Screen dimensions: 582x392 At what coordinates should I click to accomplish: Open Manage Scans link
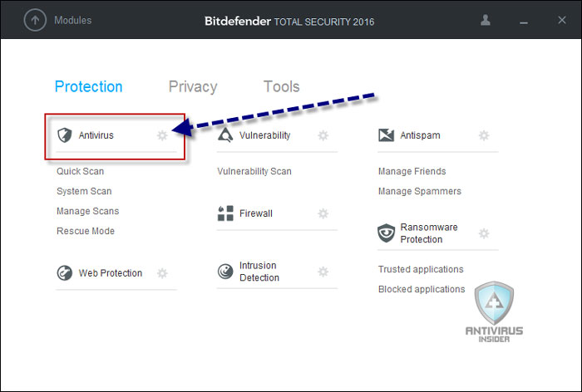point(88,211)
